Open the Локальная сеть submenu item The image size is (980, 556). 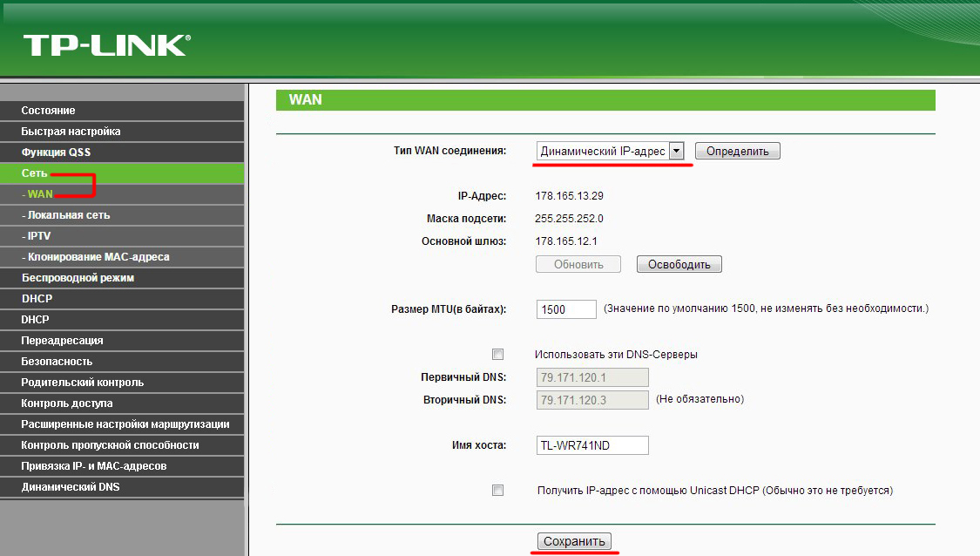coord(68,215)
